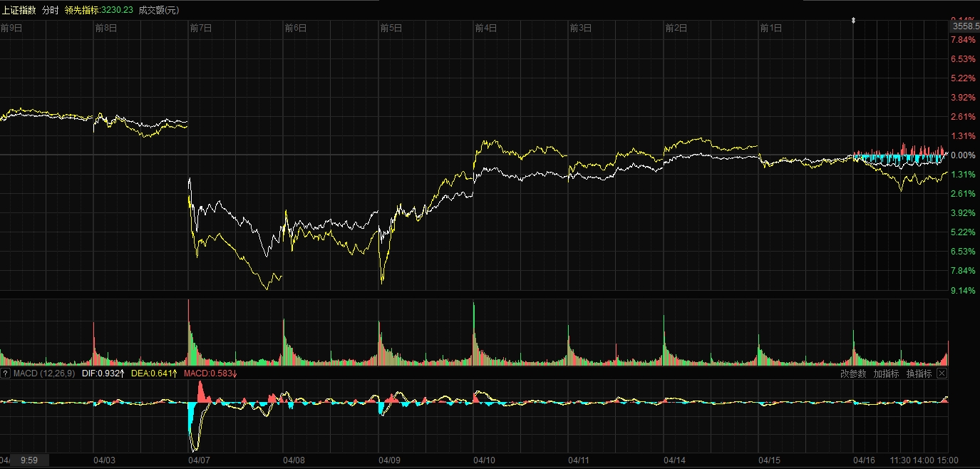Click 加指标 to add an indicator
Viewport: 980px width, 469px height.
886,373
